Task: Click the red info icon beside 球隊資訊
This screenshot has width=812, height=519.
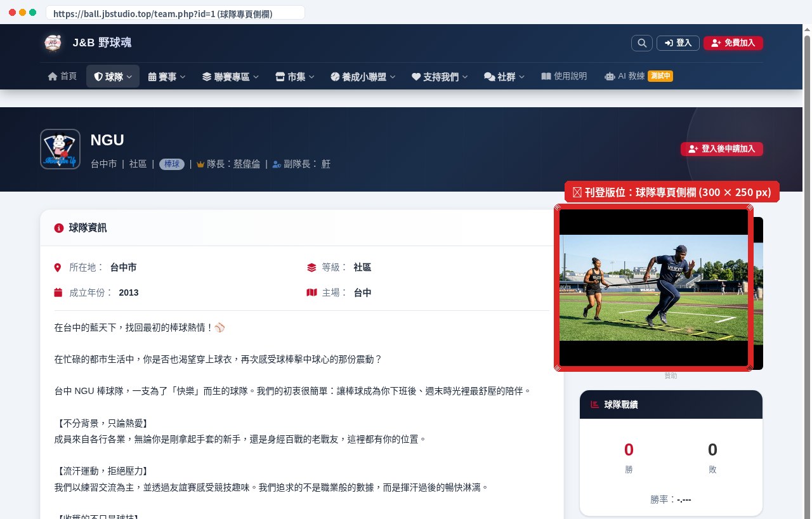Action: click(59, 228)
